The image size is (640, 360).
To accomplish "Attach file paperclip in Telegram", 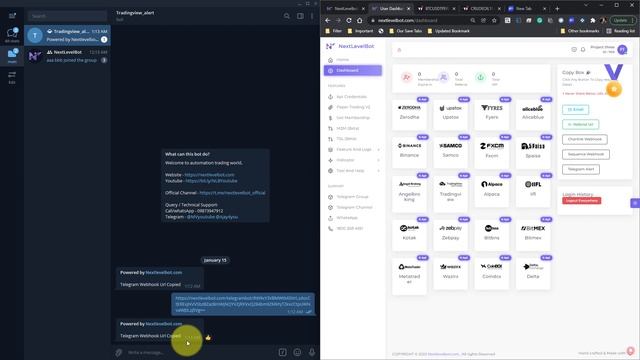I will point(118,352).
